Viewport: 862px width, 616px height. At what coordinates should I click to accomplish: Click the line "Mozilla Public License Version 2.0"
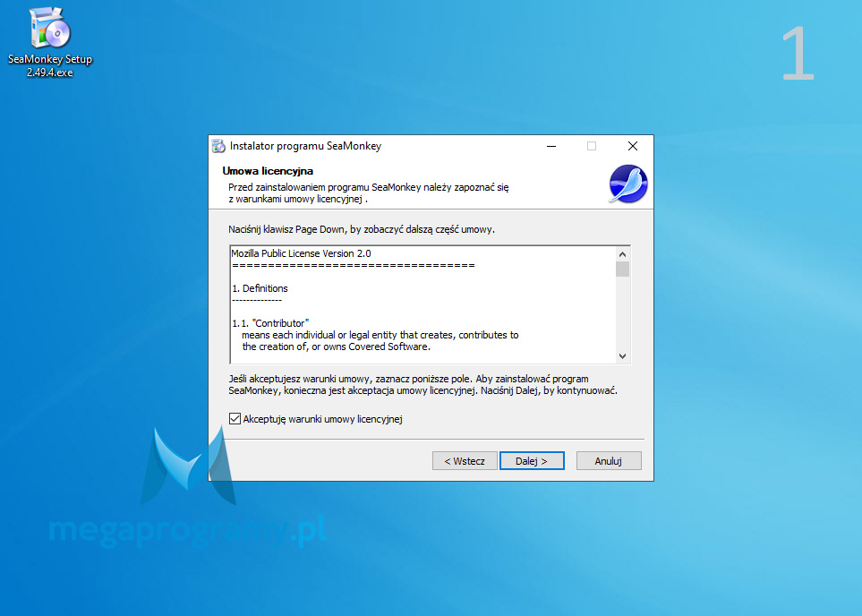[x=302, y=253]
